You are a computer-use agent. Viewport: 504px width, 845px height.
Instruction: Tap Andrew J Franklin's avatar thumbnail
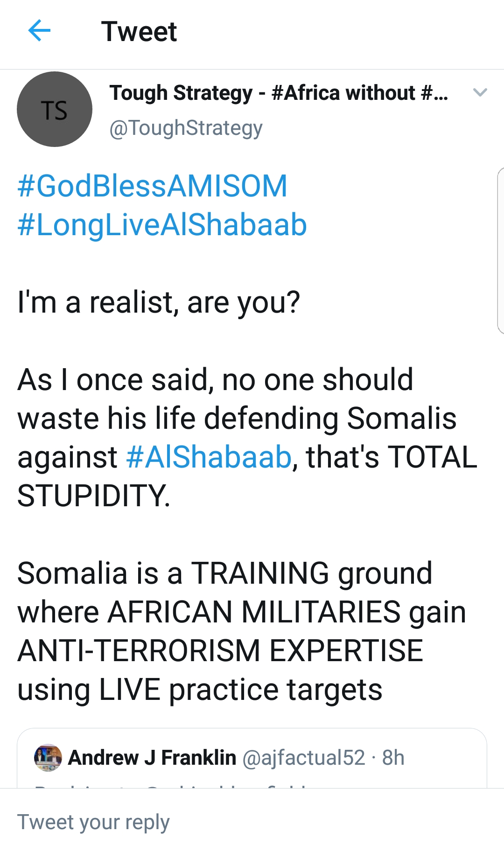pyautogui.click(x=48, y=757)
